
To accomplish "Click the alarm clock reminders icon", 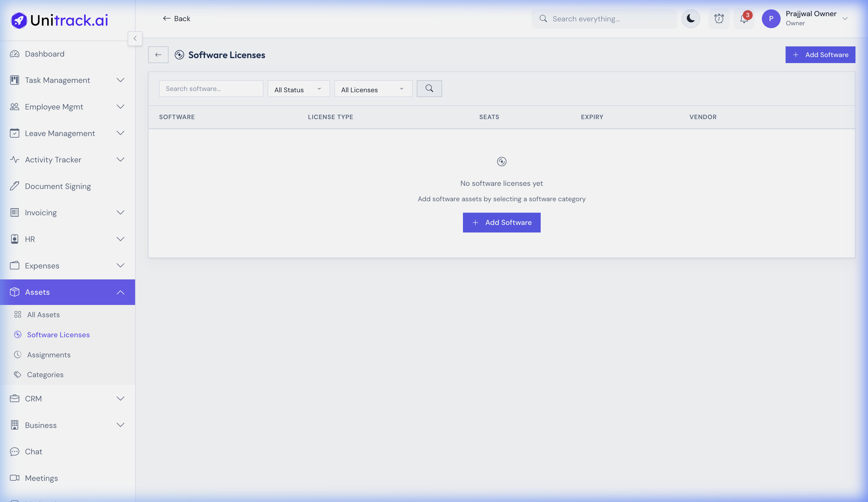I will pos(719,19).
